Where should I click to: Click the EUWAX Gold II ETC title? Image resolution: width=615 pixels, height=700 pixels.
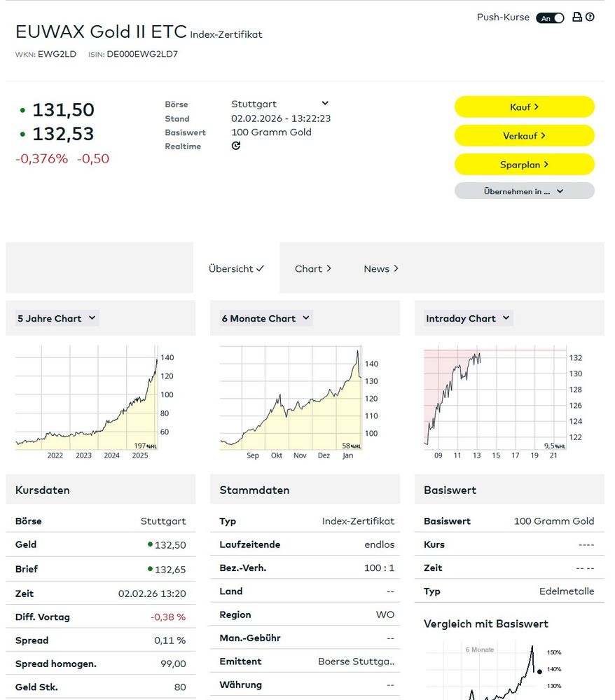pyautogui.click(x=101, y=32)
